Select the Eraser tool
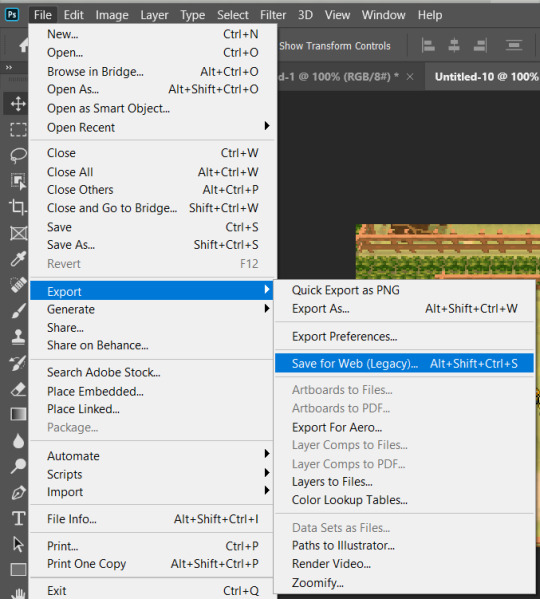This screenshot has width=540, height=599. pyautogui.click(x=18, y=389)
